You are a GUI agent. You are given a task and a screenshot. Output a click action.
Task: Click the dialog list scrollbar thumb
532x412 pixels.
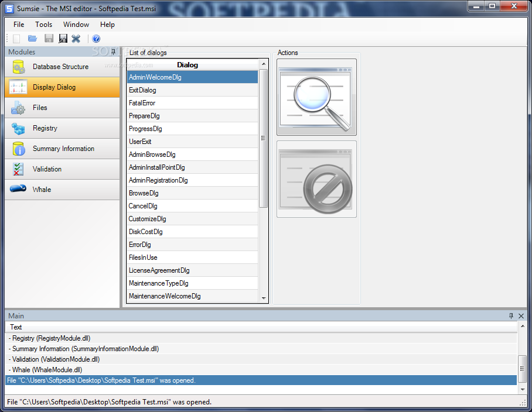pyautogui.click(x=263, y=138)
